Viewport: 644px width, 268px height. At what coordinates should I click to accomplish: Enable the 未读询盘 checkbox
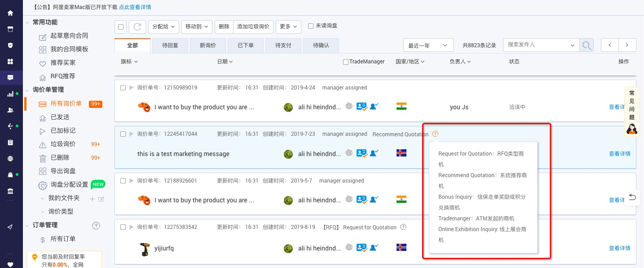(x=311, y=26)
